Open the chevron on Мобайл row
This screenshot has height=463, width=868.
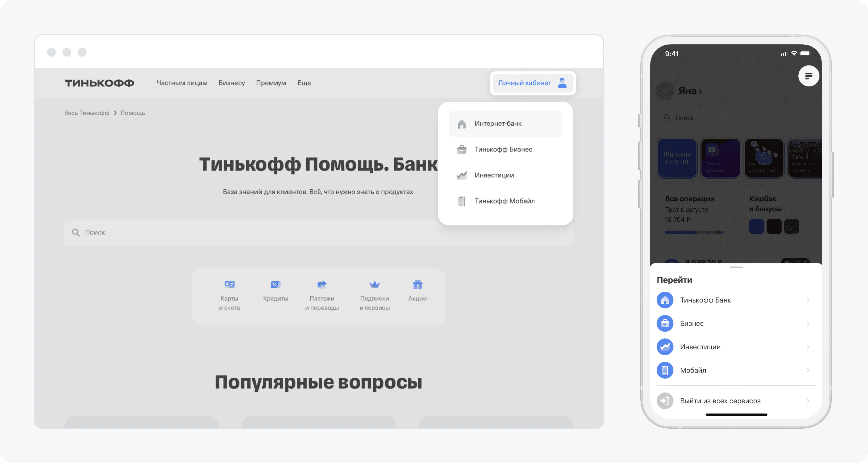coord(808,371)
